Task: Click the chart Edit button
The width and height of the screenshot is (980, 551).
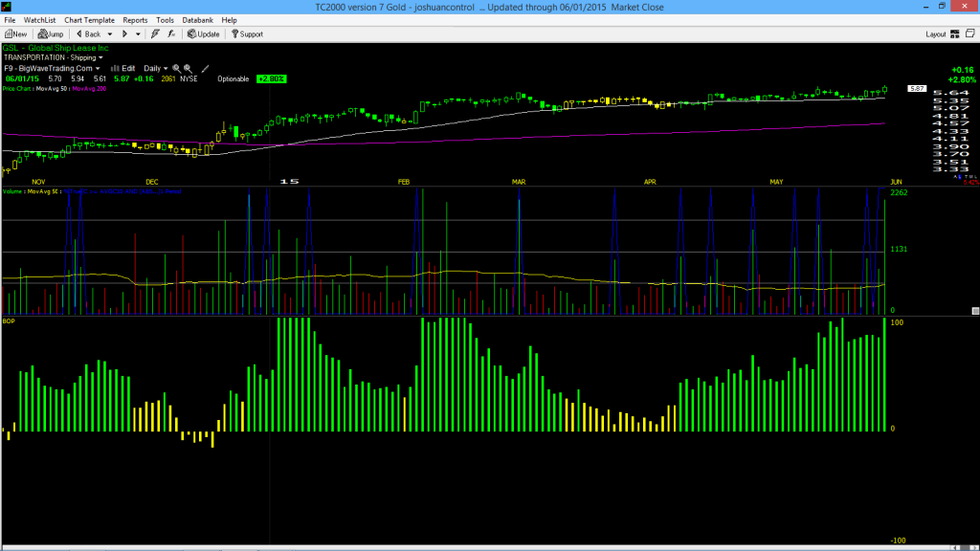Action: [123, 69]
